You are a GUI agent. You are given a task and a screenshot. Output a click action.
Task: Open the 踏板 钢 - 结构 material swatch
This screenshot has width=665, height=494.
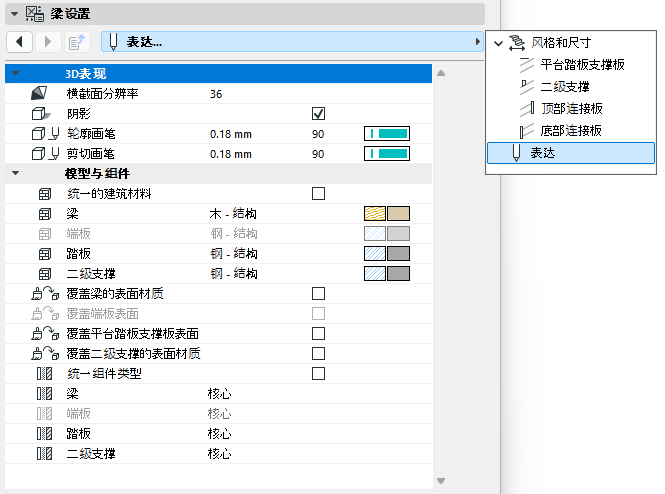point(387,254)
